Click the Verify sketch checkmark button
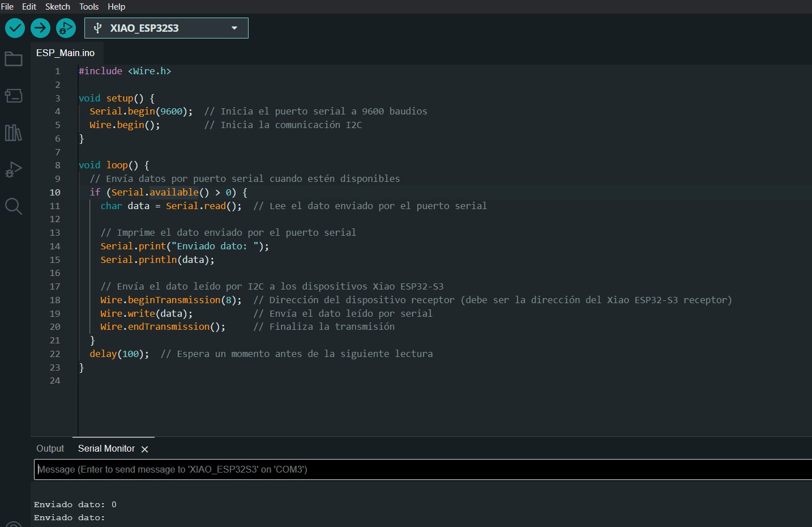The height and width of the screenshot is (527, 812). click(x=15, y=28)
